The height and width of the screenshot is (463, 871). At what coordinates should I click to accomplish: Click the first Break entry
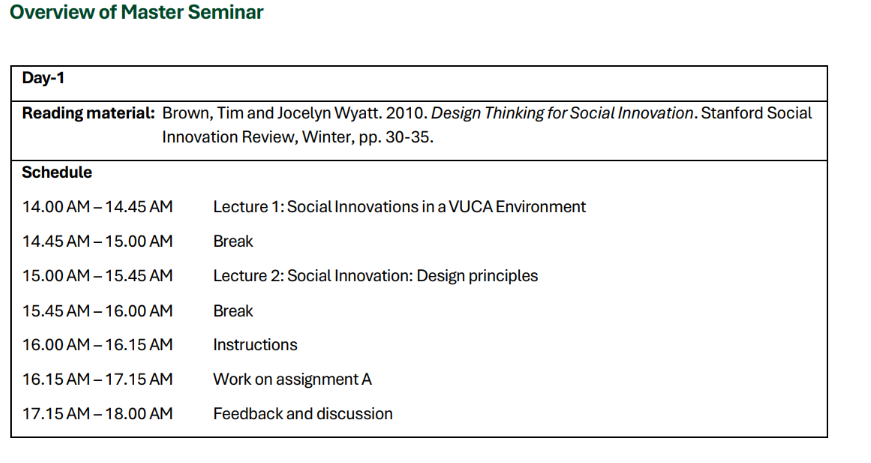(x=233, y=241)
